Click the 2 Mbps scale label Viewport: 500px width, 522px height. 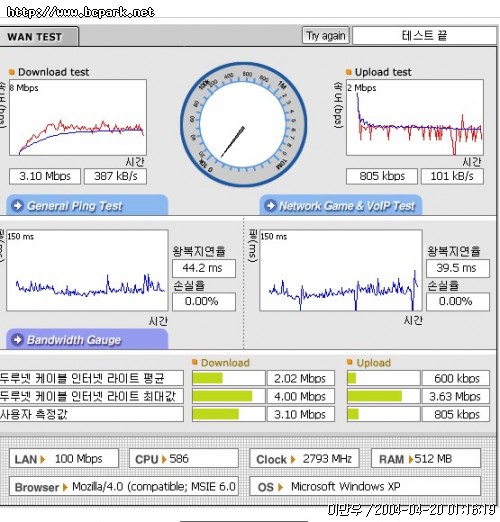pyautogui.click(x=362, y=88)
